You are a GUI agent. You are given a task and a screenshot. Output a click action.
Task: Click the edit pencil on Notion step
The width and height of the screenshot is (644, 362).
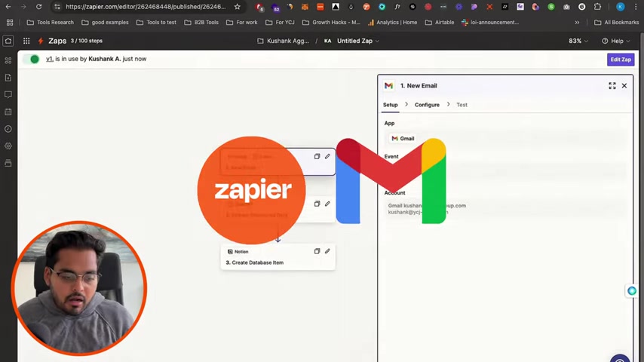click(x=327, y=251)
